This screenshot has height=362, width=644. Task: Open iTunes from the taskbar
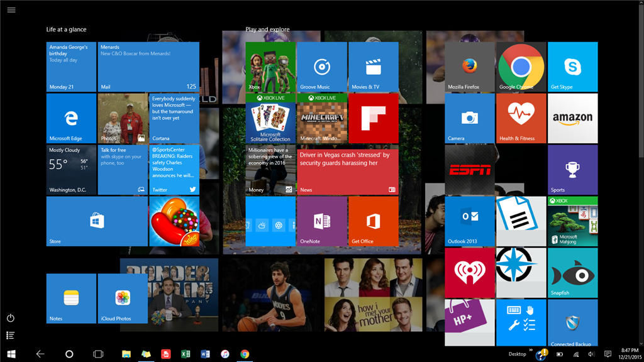pos(225,354)
